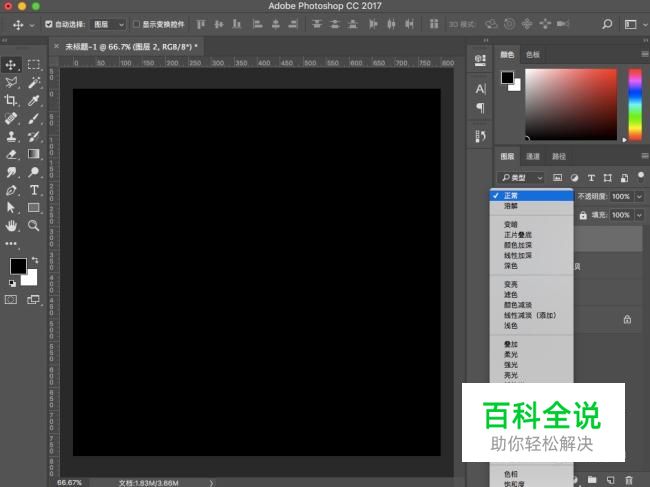
Task: Choose the Path Selection arrow tool
Action: coord(11,207)
